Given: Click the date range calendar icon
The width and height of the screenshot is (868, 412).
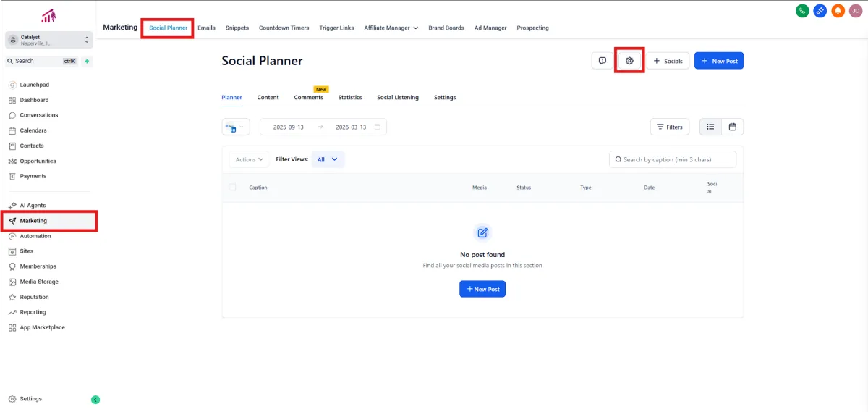Looking at the screenshot, I should click(x=378, y=127).
